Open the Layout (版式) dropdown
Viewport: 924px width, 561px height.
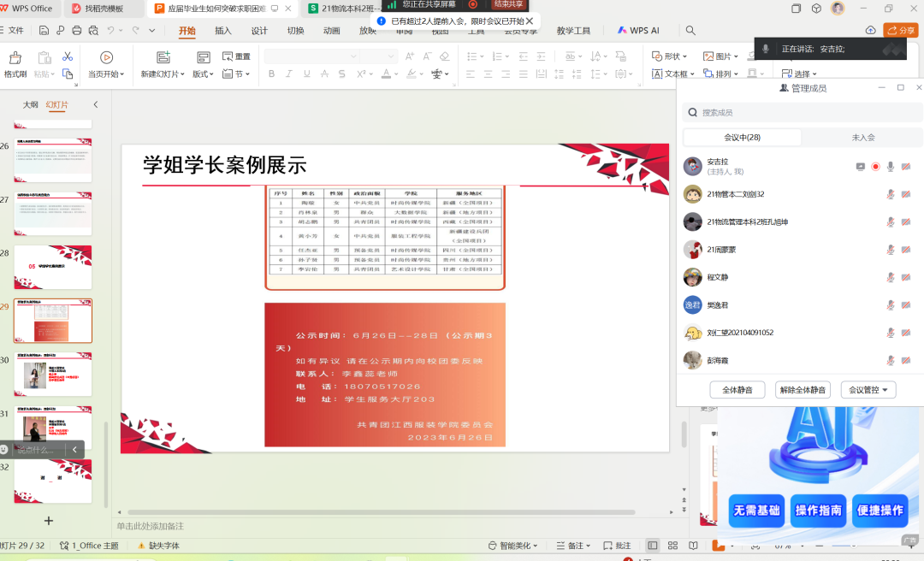click(x=203, y=74)
